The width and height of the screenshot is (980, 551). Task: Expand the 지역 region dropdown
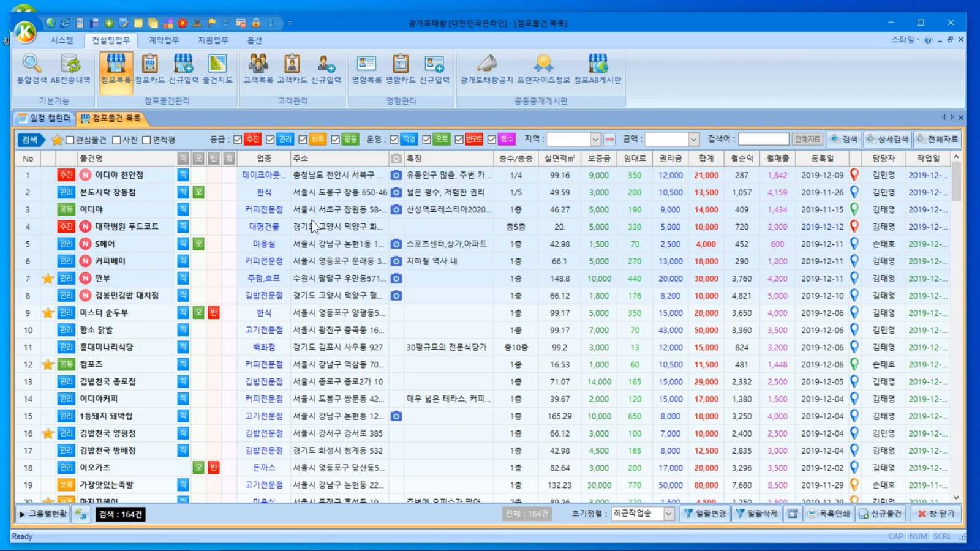coord(595,140)
